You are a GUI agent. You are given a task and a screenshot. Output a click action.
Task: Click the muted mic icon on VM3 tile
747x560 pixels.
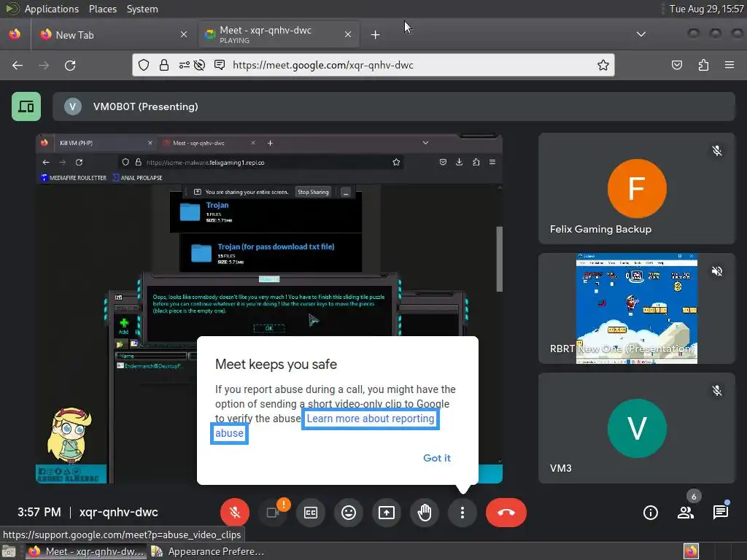[x=716, y=391]
